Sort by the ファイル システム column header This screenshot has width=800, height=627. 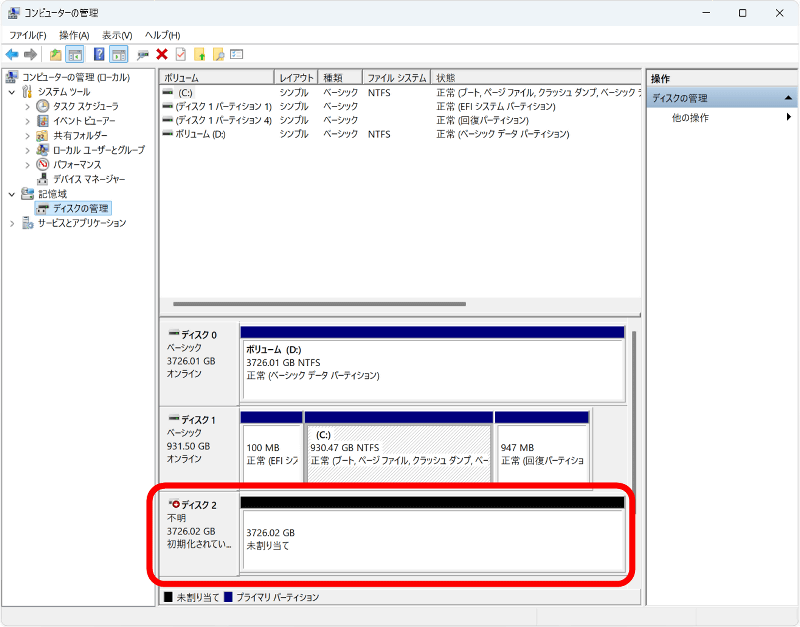click(396, 78)
